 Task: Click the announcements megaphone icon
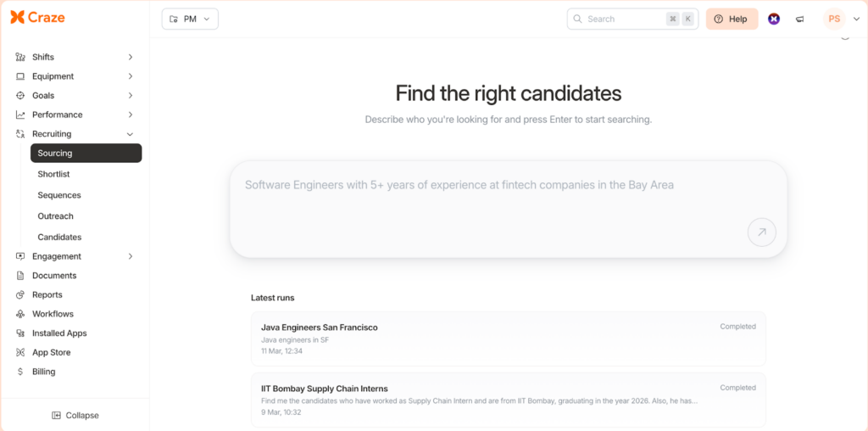pos(799,19)
